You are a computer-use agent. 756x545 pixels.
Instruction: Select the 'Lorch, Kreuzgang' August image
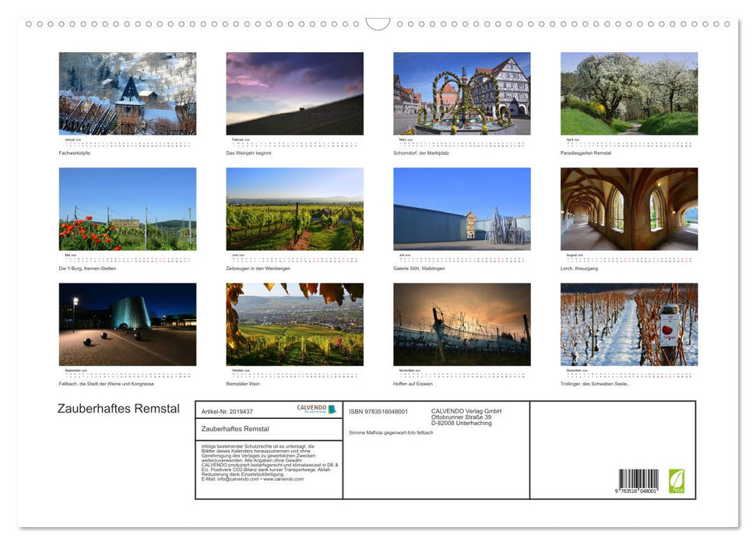[x=629, y=207]
